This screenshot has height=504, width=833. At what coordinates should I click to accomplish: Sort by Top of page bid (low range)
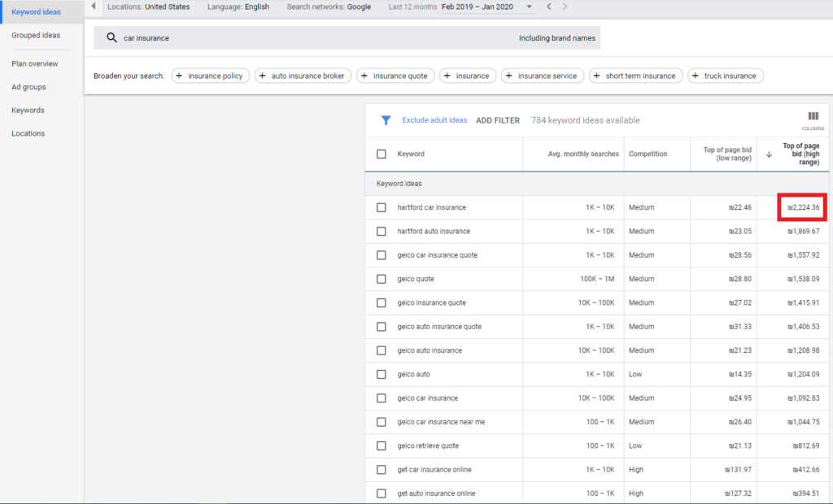[x=727, y=154]
